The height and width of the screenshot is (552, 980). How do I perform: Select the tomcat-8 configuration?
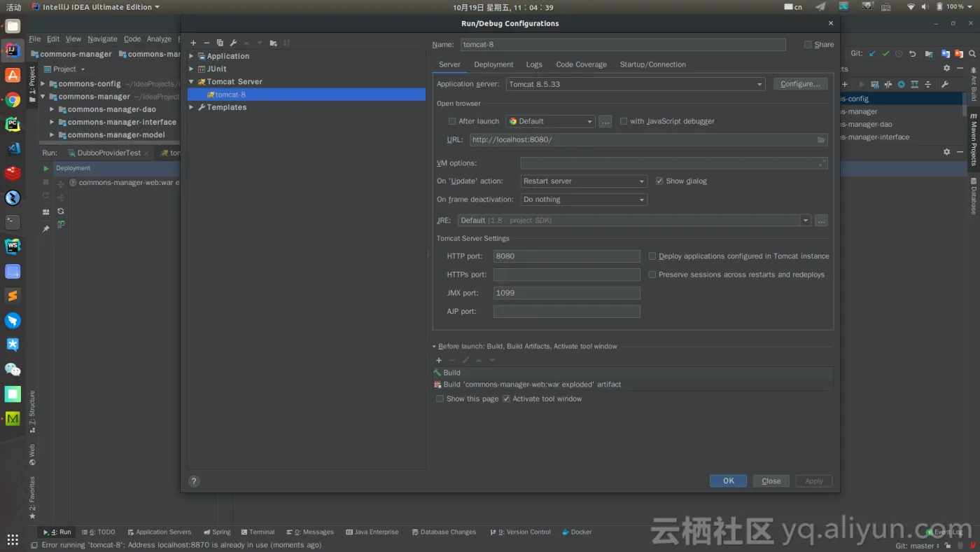click(307, 95)
